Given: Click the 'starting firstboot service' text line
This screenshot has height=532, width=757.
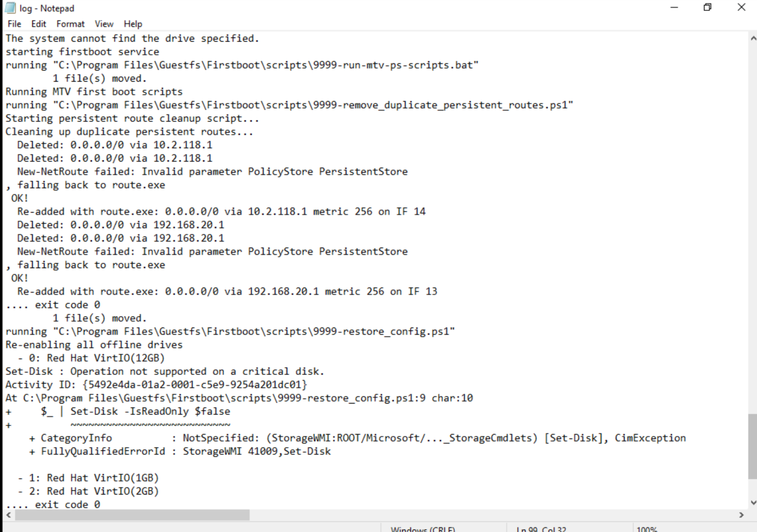Looking at the screenshot, I should coord(83,52).
